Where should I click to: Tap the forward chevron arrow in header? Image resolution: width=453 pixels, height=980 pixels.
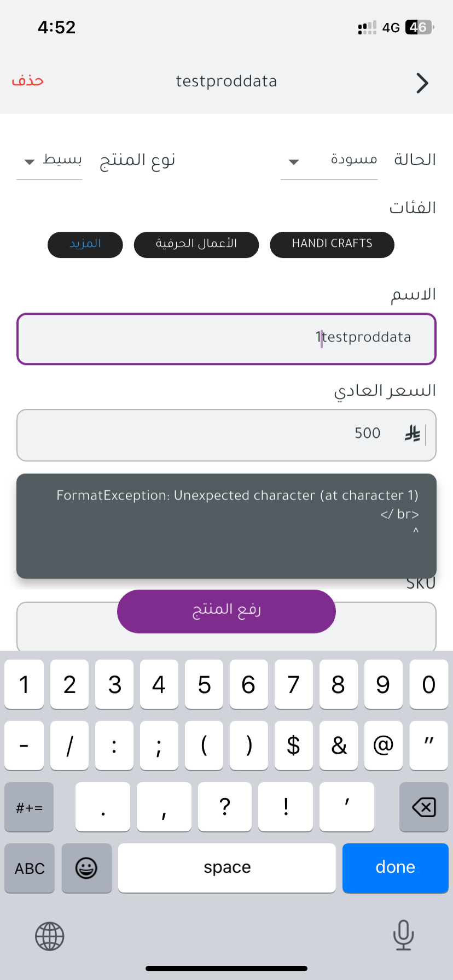point(422,83)
